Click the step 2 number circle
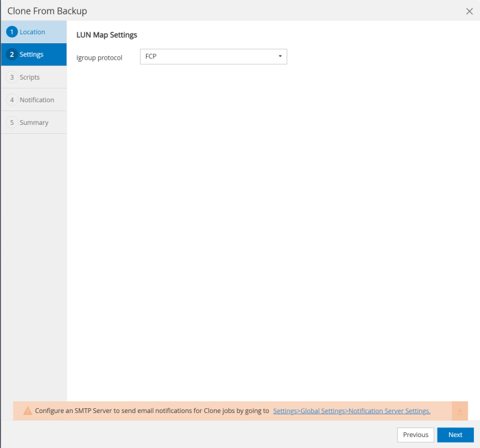The width and height of the screenshot is (480, 448). pos(12,54)
